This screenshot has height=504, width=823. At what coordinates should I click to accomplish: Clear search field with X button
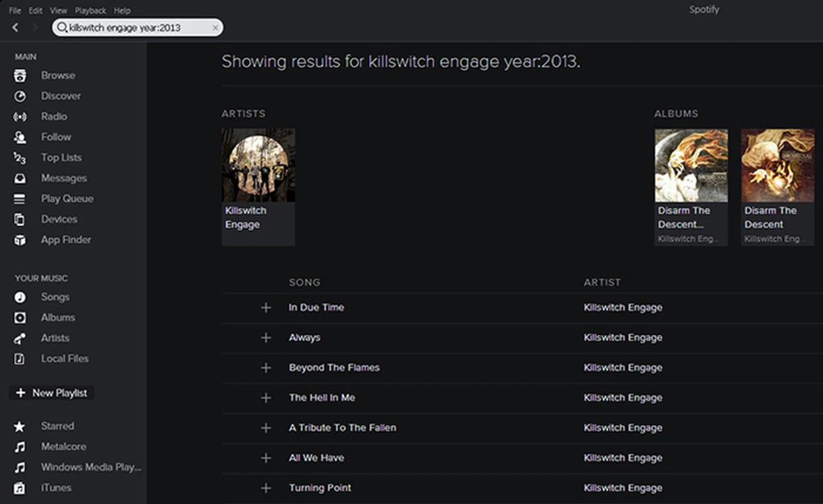[x=215, y=28]
